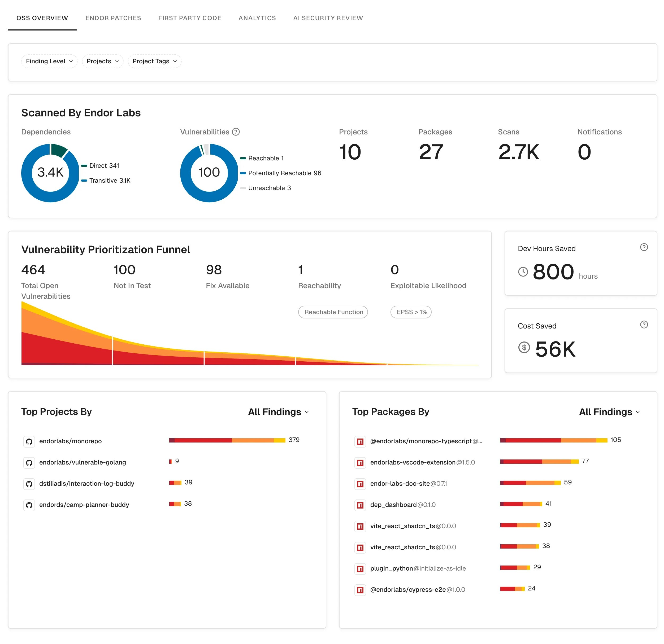Open the @endorlabs/cypress-e2e@1.0.0 package
Screen dimensions: 664x644
coord(418,590)
